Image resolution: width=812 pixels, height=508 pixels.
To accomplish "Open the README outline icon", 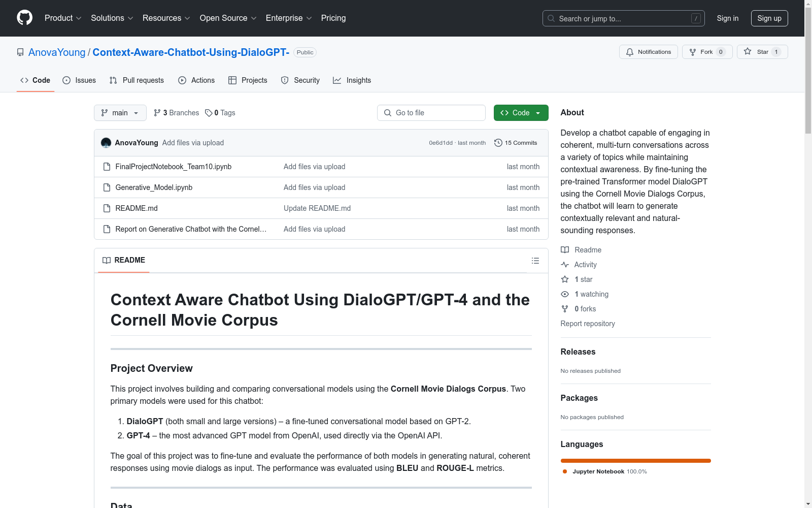I will (x=535, y=261).
